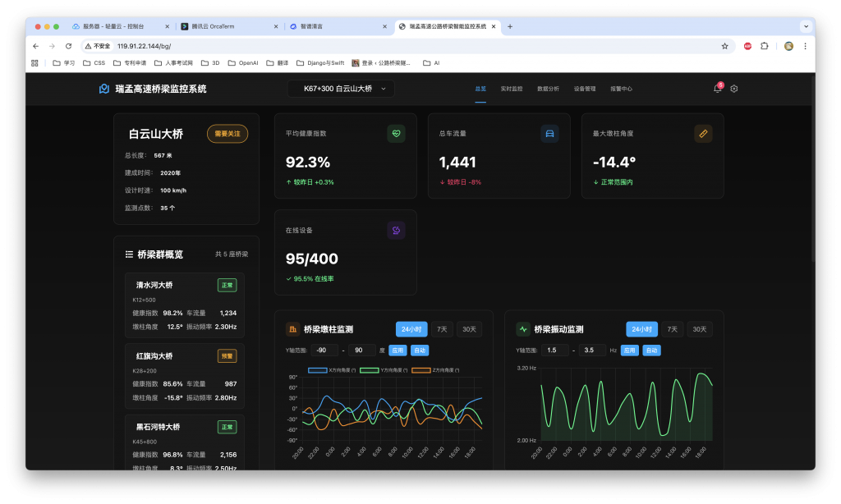Click the green pulse icon beside 桥梁振动监测

pyautogui.click(x=523, y=329)
